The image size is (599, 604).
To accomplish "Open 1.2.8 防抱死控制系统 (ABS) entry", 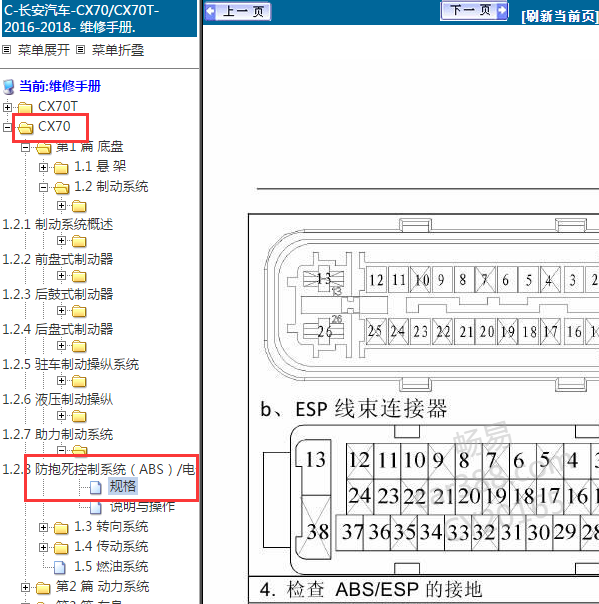I will (99, 469).
